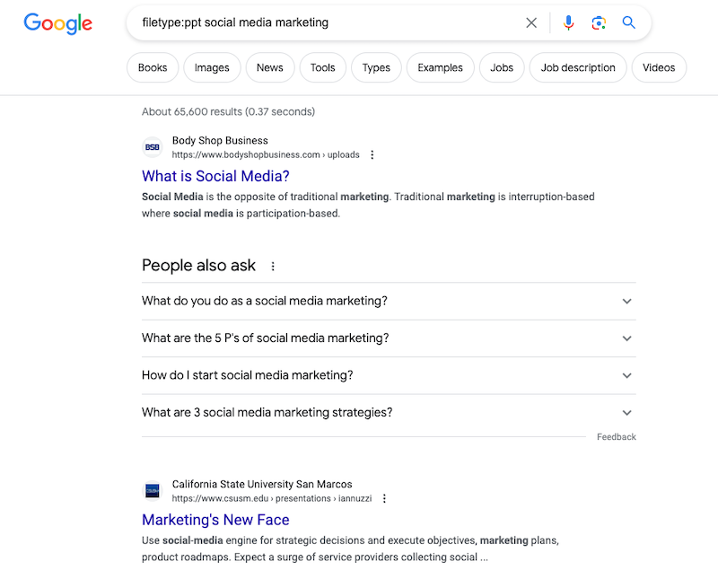718x588 pixels.
Task: Clear the search query with the X icon
Action: (531, 22)
